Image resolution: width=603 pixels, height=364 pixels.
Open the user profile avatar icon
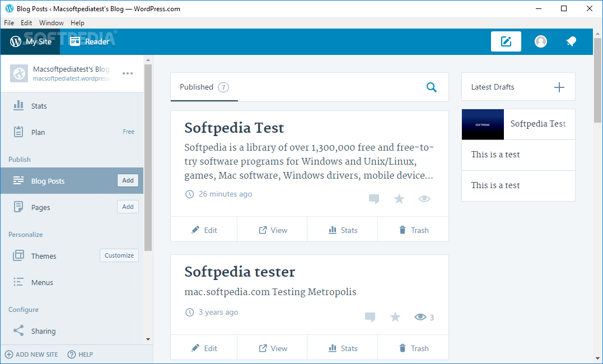pos(541,41)
